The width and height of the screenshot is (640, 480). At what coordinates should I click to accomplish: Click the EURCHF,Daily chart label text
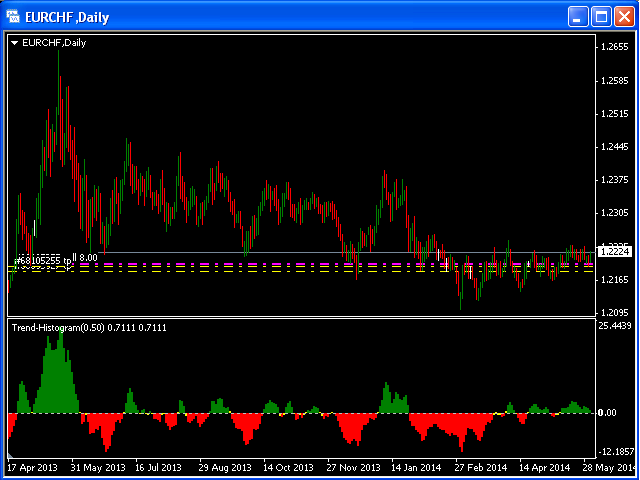click(x=54, y=42)
